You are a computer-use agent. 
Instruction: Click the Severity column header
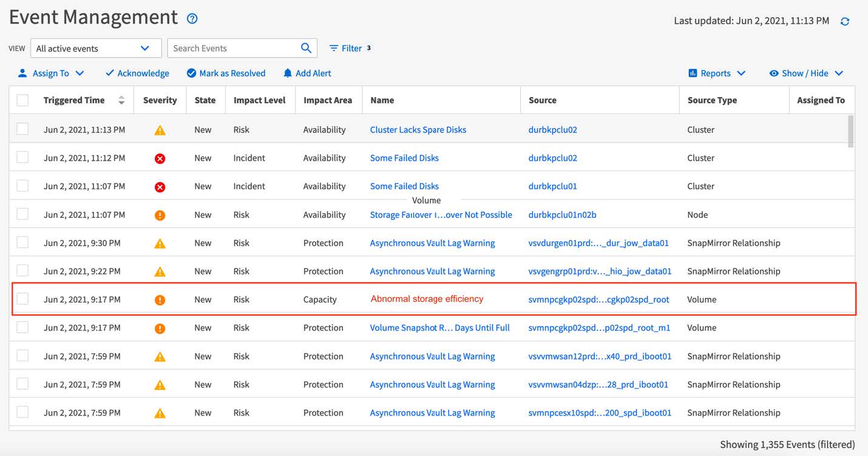(160, 101)
